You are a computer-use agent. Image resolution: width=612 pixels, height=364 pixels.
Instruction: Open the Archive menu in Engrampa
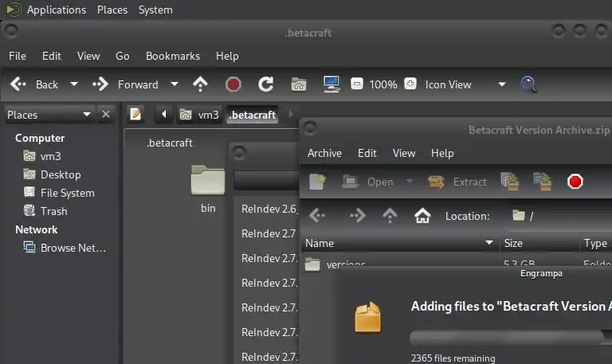[x=324, y=153]
